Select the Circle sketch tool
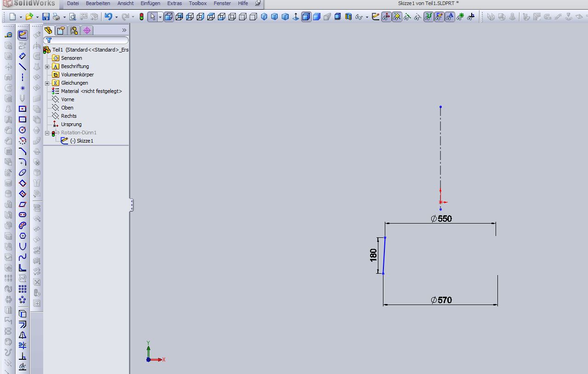 click(23, 130)
